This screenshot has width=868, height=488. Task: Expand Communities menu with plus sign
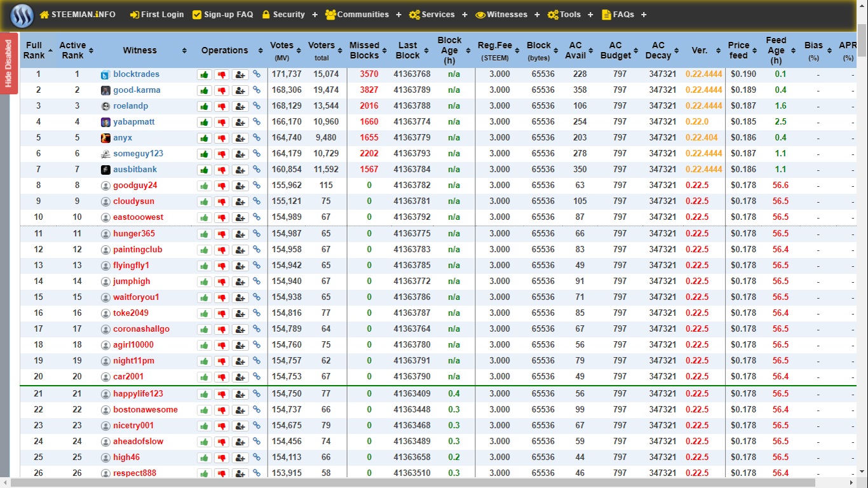coord(399,15)
